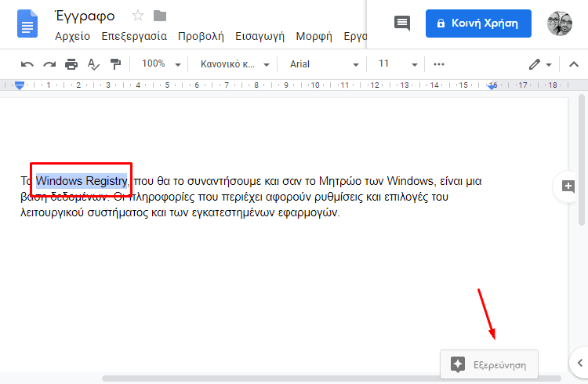The width and height of the screenshot is (588, 384).
Task: Star the document Έγγραφο
Action: coord(138,16)
